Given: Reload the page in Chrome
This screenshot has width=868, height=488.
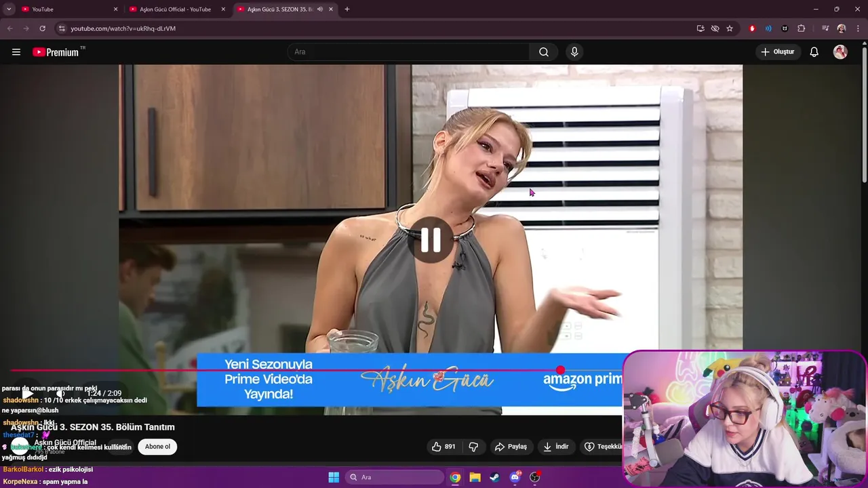Looking at the screenshot, I should tap(42, 28).
